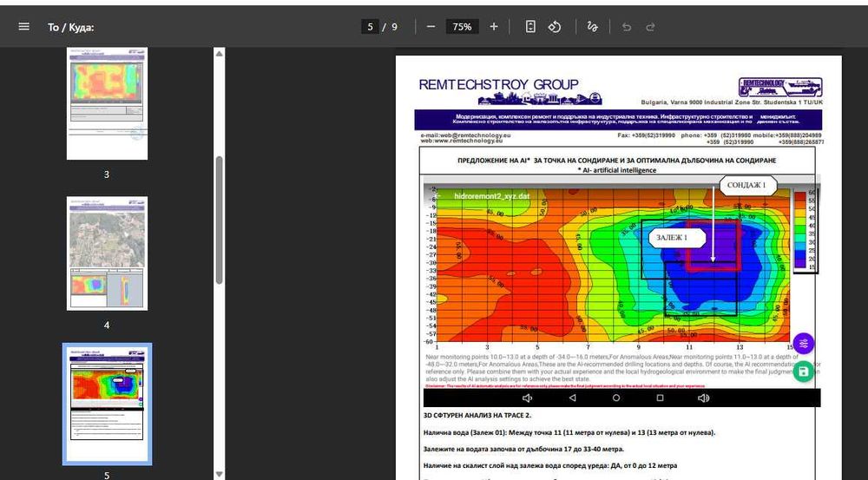Tap the Android back triangle
The height and width of the screenshot is (480, 868).
(x=572, y=398)
